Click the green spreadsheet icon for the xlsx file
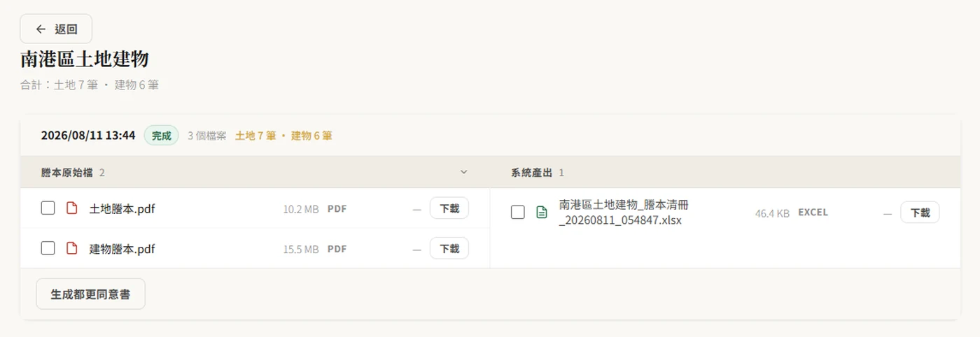The image size is (980, 337). pyautogui.click(x=541, y=213)
